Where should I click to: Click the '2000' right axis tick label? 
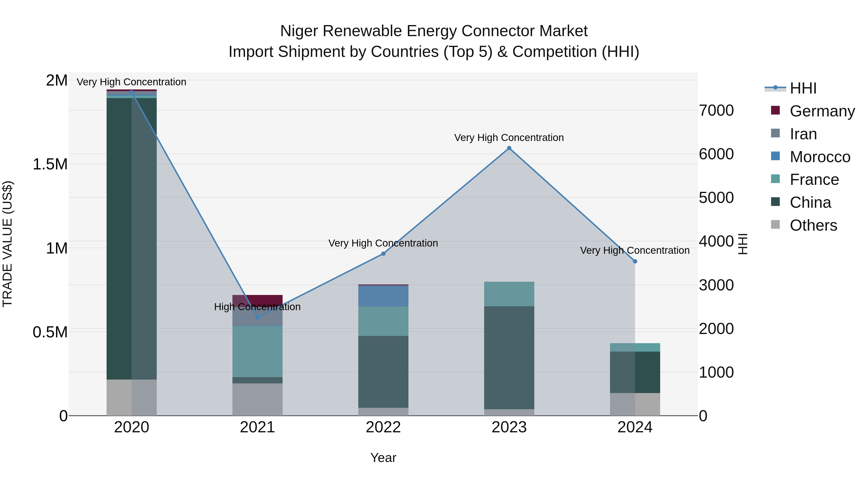[x=717, y=329]
